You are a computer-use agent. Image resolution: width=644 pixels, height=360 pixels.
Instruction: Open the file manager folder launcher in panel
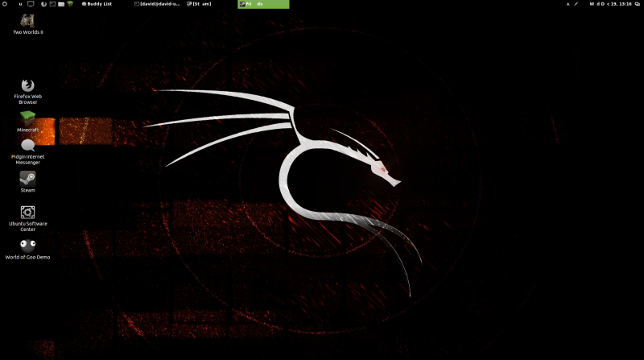[61, 4]
